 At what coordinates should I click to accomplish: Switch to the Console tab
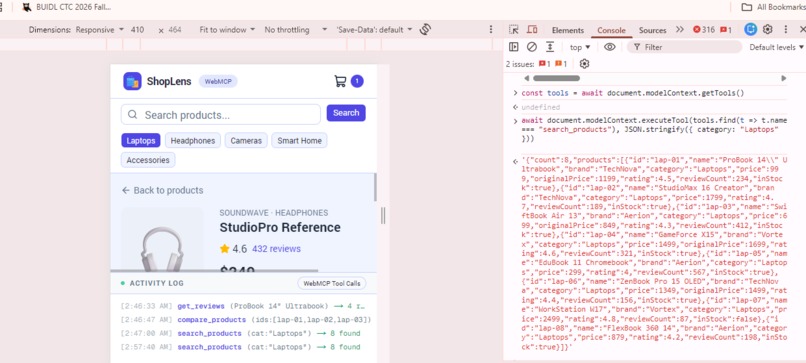click(x=611, y=30)
